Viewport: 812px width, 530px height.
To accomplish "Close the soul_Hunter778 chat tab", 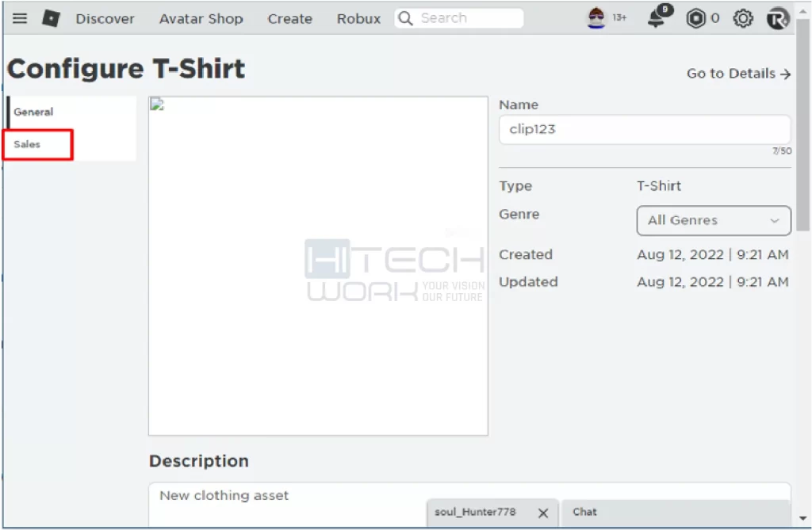I will click(542, 513).
